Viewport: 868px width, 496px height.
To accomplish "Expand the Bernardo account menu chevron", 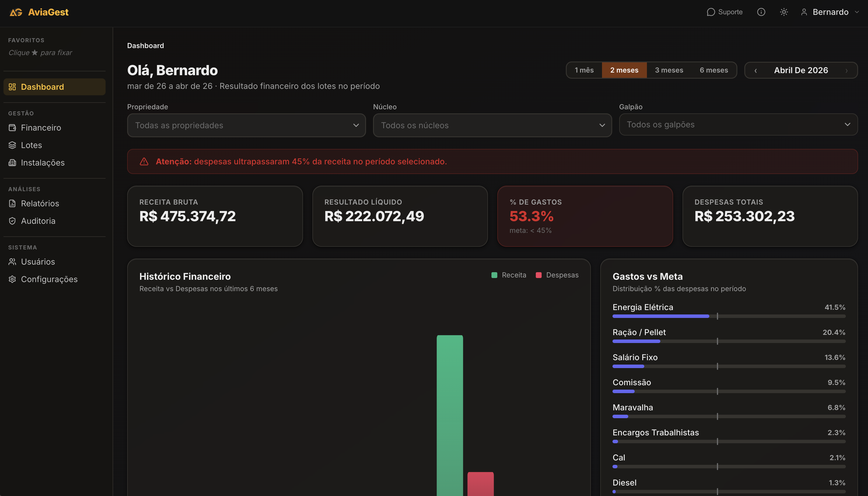I will [857, 12].
